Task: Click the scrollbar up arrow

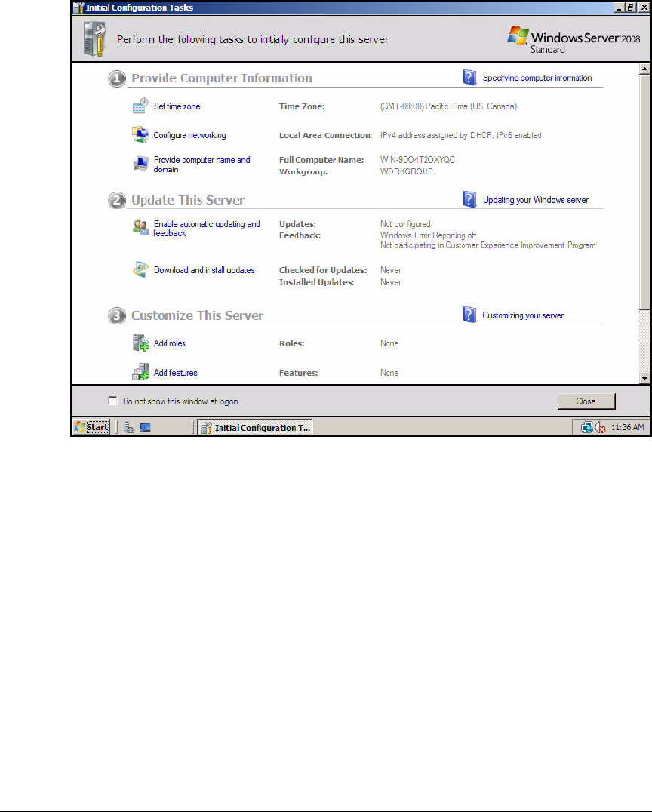Action: [x=644, y=69]
